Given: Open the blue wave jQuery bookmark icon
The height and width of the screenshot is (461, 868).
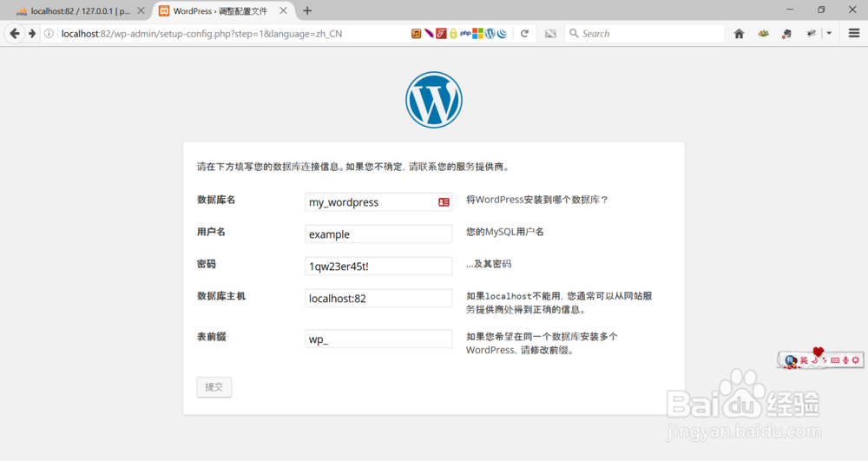Looking at the screenshot, I should (x=502, y=34).
